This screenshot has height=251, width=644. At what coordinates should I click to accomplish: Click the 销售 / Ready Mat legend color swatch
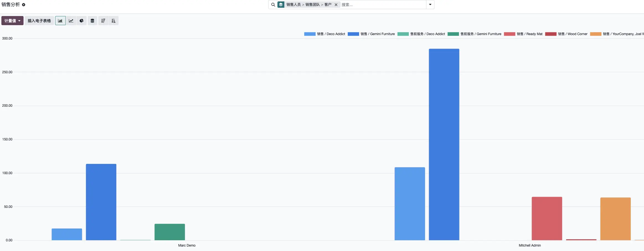(x=509, y=34)
